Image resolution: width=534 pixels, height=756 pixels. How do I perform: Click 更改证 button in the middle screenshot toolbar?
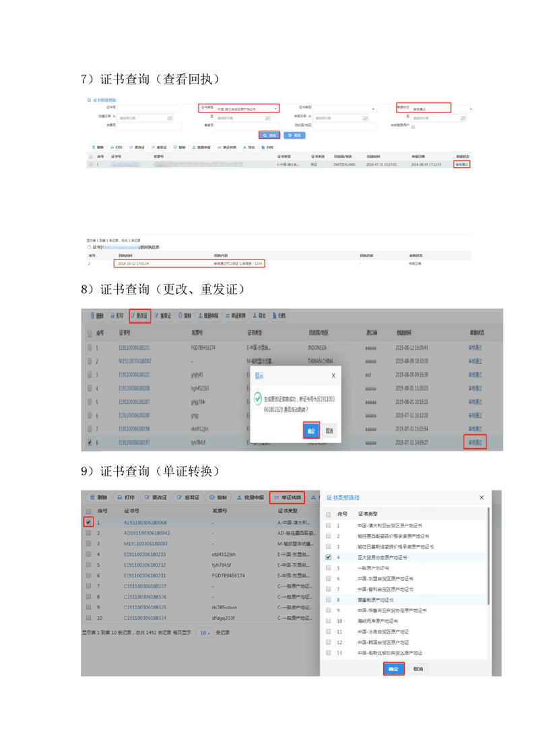140,315
